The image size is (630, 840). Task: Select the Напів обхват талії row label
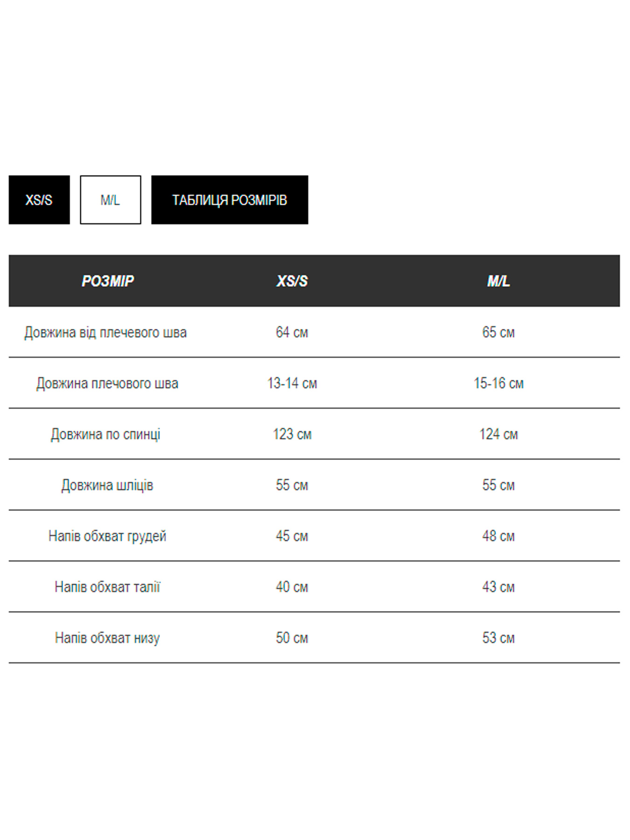(107, 587)
